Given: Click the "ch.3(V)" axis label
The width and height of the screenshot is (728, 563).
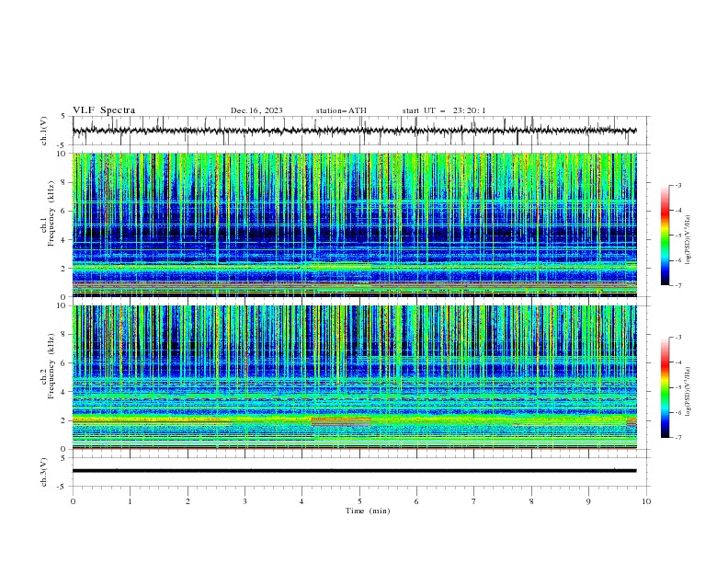Looking at the screenshot, I should tap(44, 472).
